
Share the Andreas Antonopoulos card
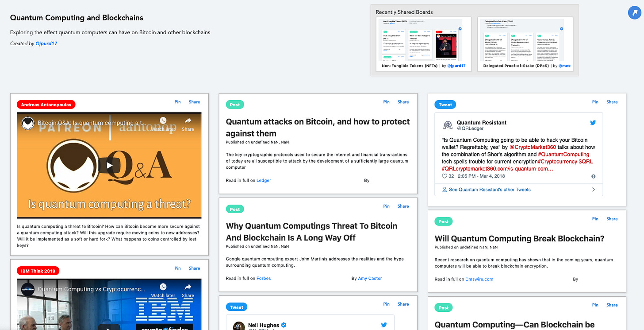pyautogui.click(x=194, y=102)
